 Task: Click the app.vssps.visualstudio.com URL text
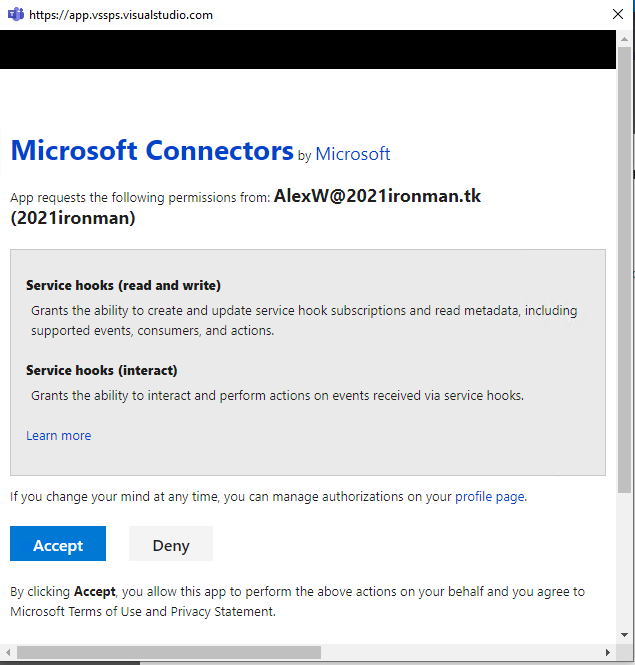tap(121, 15)
